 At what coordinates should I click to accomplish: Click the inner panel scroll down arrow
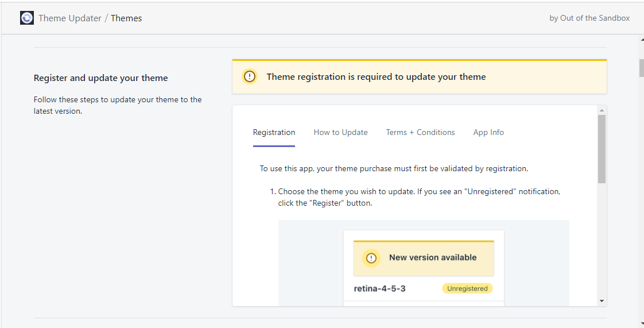(x=602, y=301)
